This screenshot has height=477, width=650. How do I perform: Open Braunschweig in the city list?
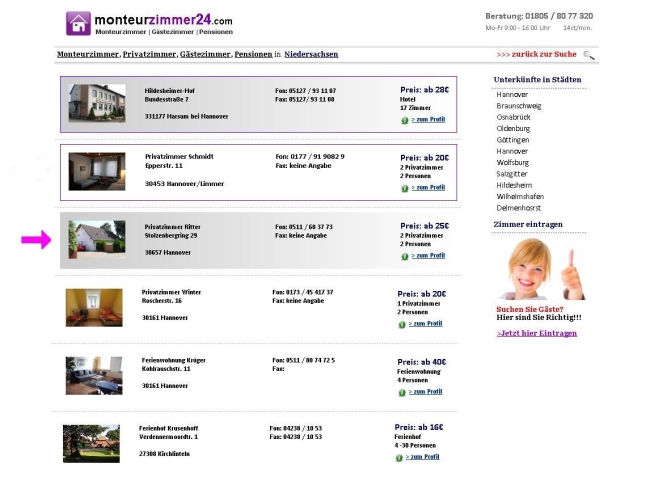[519, 106]
